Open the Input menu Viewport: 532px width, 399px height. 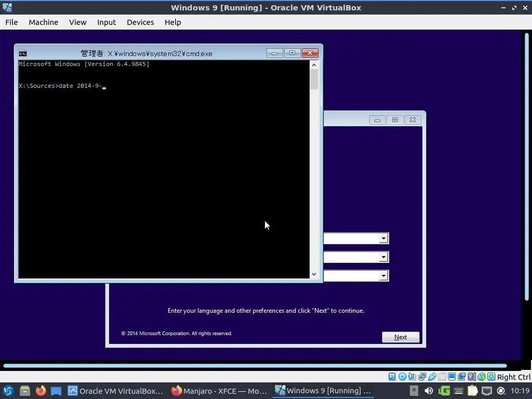tap(107, 22)
